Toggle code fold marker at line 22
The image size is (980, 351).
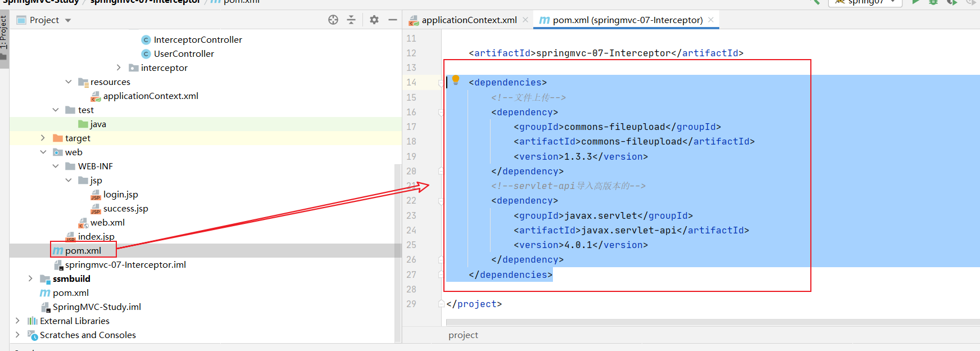point(441,201)
